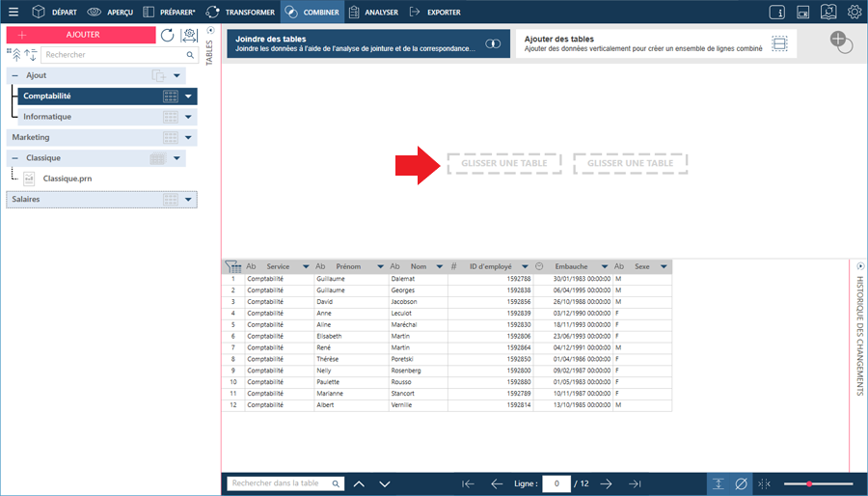Toggle row height fit icon in bottom bar
The height and width of the screenshot is (496, 868).
coord(719,483)
